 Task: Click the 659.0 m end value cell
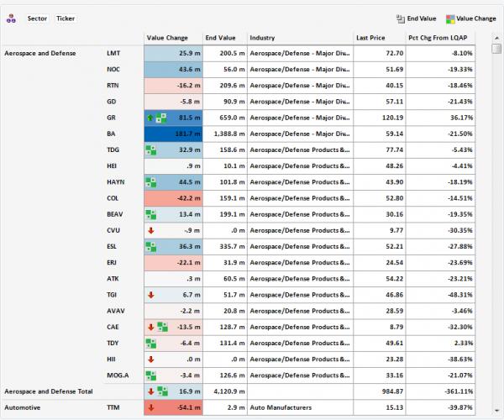coord(225,118)
